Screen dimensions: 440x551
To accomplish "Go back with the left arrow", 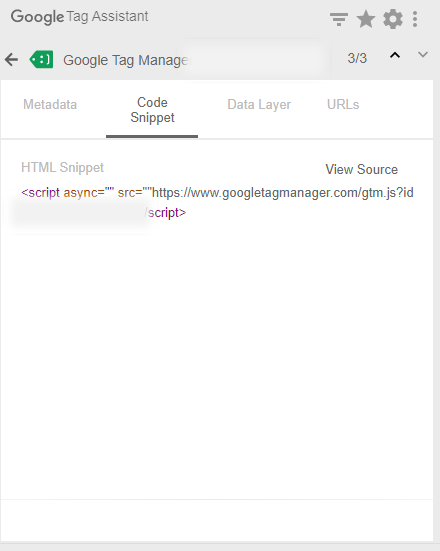I will click(x=11, y=59).
